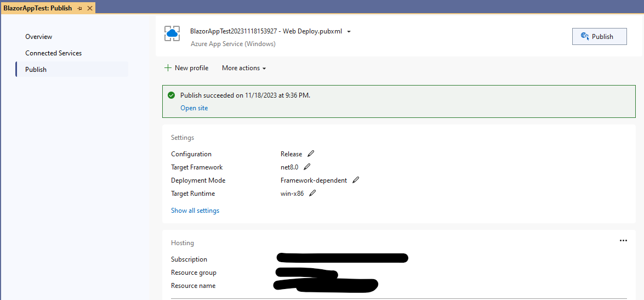Click the win-x86 runtime value

click(x=292, y=194)
